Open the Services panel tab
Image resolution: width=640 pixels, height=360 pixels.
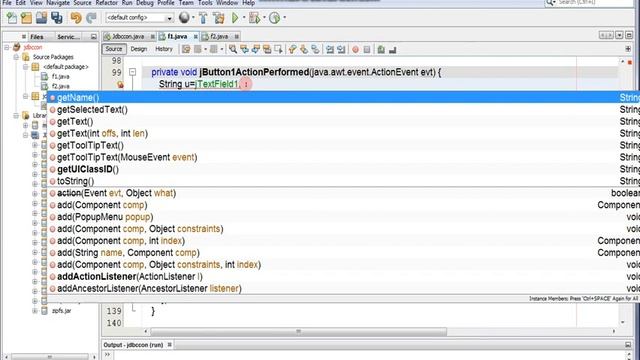(x=69, y=37)
